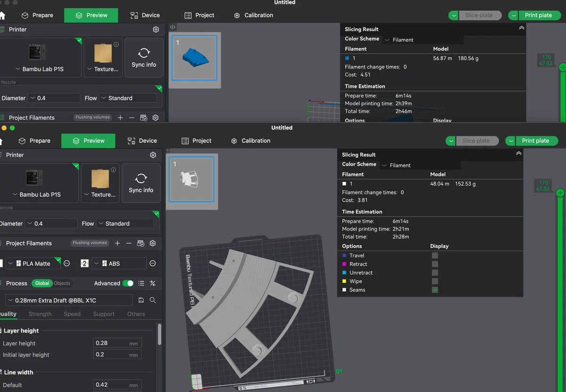Click the settings list icon right of Advanced toggle

point(141,283)
